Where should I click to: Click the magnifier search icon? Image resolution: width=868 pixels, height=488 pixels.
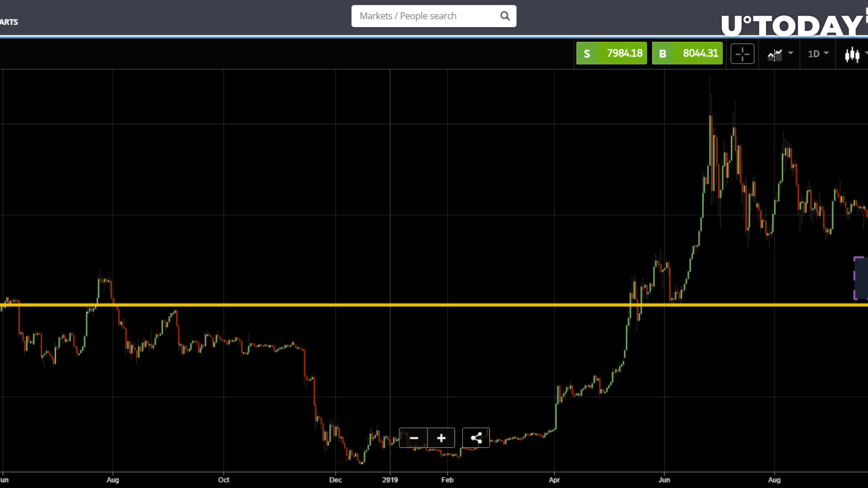(505, 16)
